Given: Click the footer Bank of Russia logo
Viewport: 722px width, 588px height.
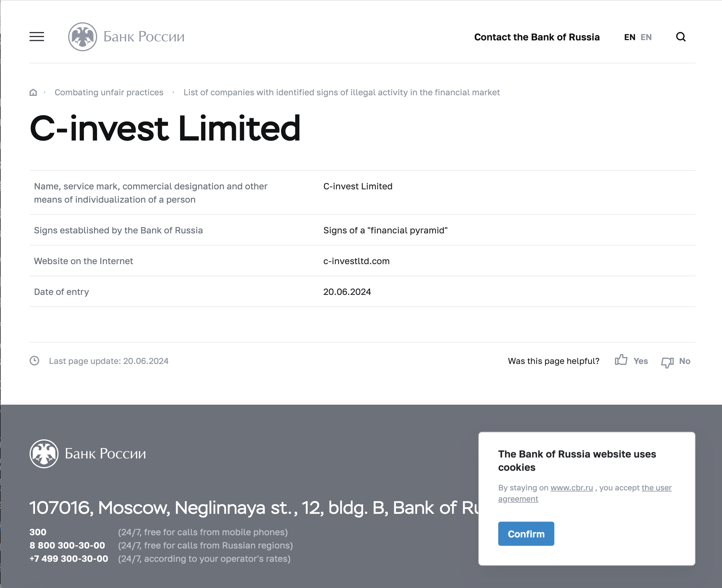Looking at the screenshot, I should pyautogui.click(x=88, y=454).
